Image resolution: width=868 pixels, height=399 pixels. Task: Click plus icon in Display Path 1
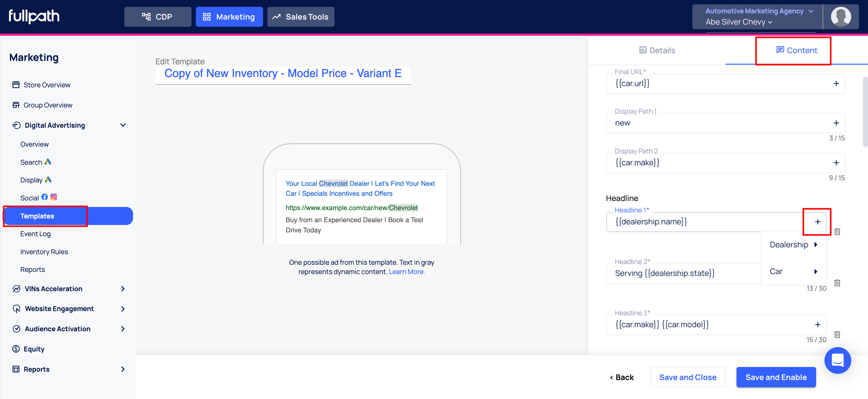pyautogui.click(x=836, y=123)
